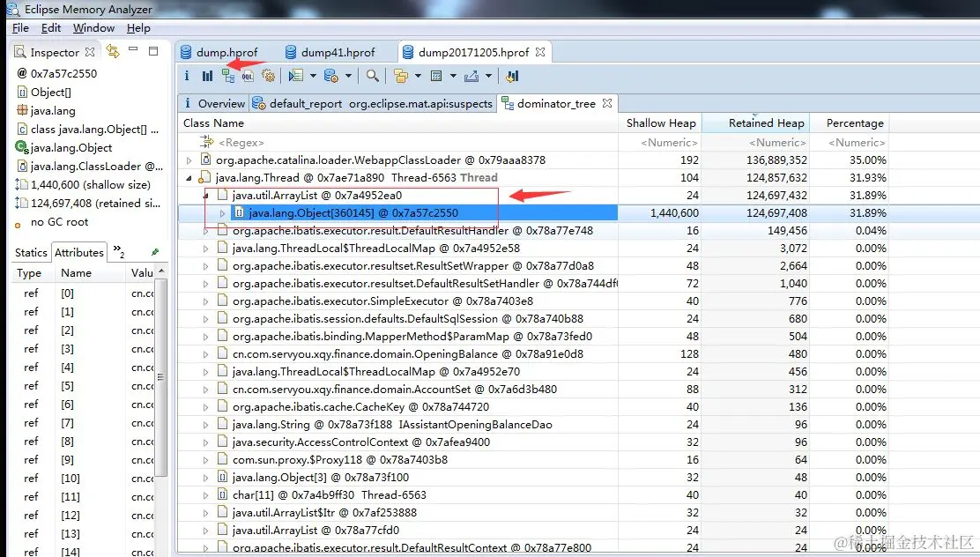Click the Numeric filter under Retained Heap
This screenshot has height=557, width=980.
tap(755, 143)
